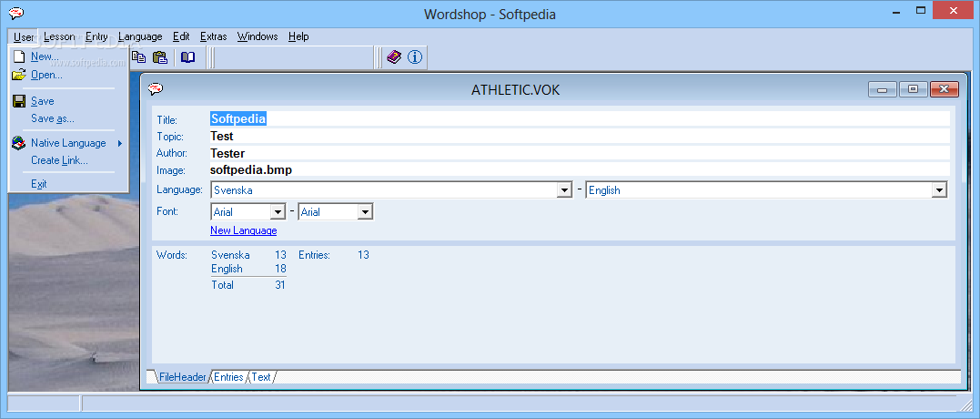Expand the Native Language submenu
Image resolution: width=980 pixels, height=419 pixels.
(69, 143)
